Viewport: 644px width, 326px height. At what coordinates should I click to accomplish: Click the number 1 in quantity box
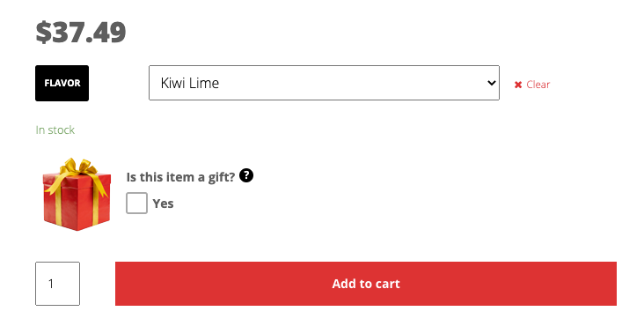point(51,284)
